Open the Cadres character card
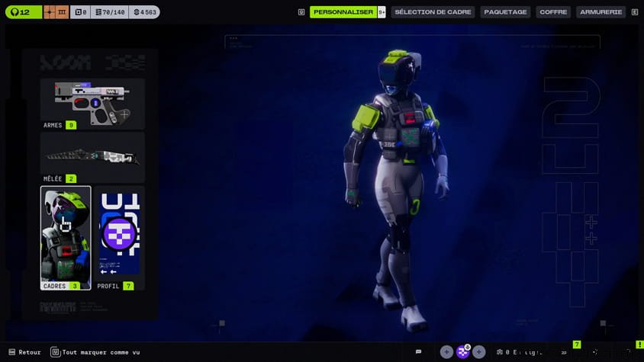 click(66, 238)
